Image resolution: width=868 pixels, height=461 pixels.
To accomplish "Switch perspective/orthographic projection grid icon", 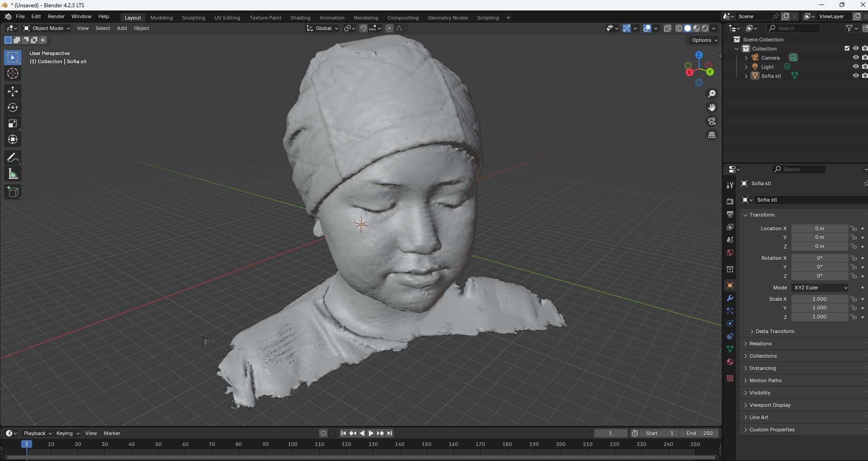I will [712, 135].
